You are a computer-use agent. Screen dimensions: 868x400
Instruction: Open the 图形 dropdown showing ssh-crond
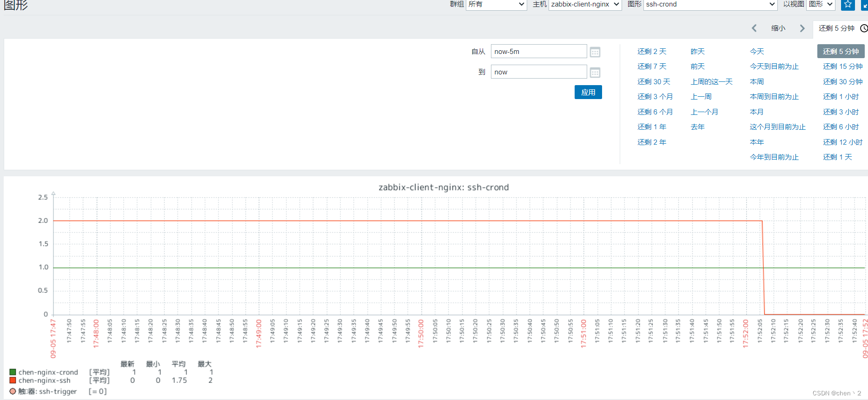[710, 5]
